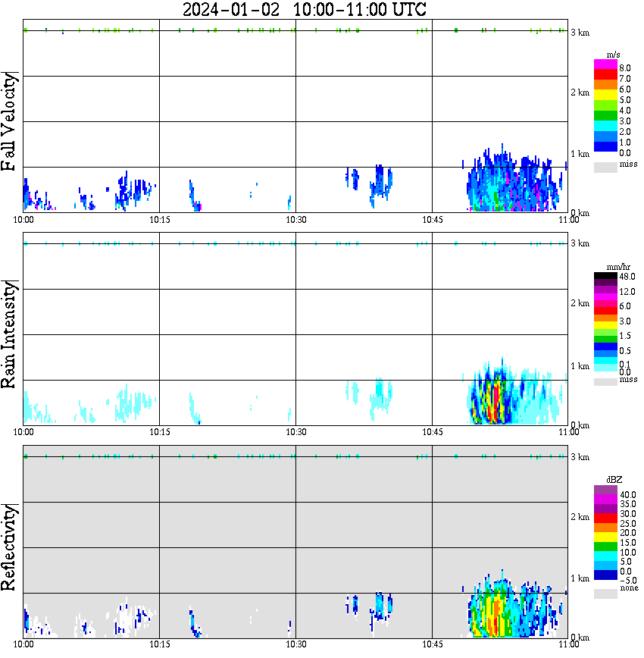Click '10:15' tick under Fall Velocity panel
The height and width of the screenshot is (658, 644).
[x=160, y=220]
